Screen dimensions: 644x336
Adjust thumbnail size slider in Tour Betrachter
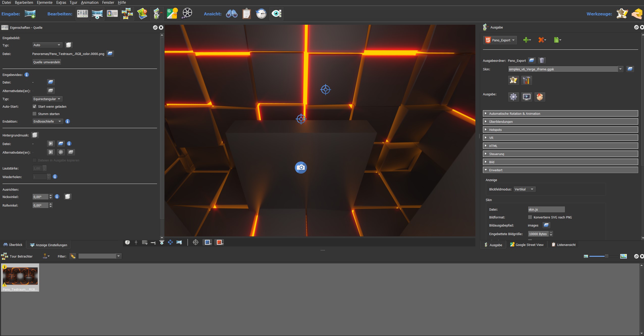[x=606, y=256]
